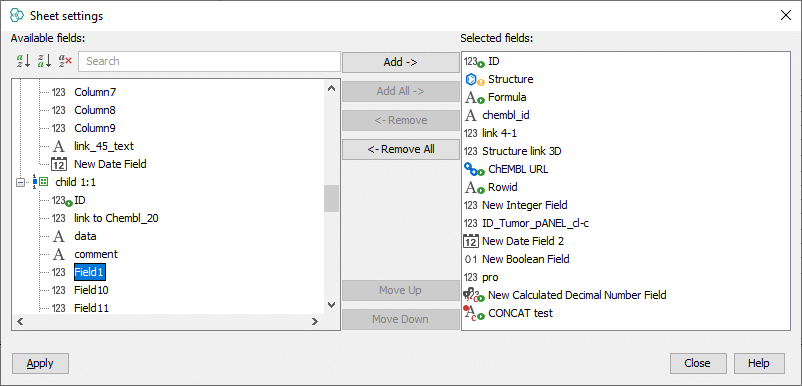Select chembl_id in Selected fields
The height and width of the screenshot is (386, 802).
click(x=506, y=115)
